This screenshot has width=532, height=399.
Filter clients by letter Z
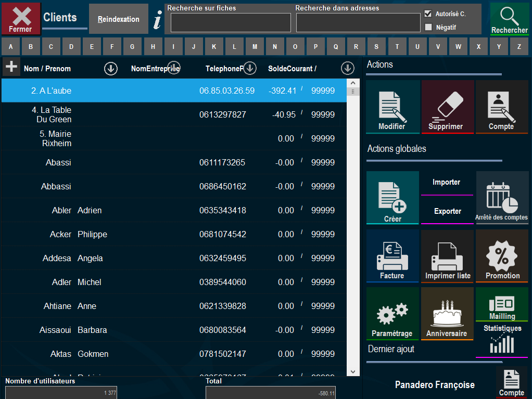pyautogui.click(x=519, y=46)
